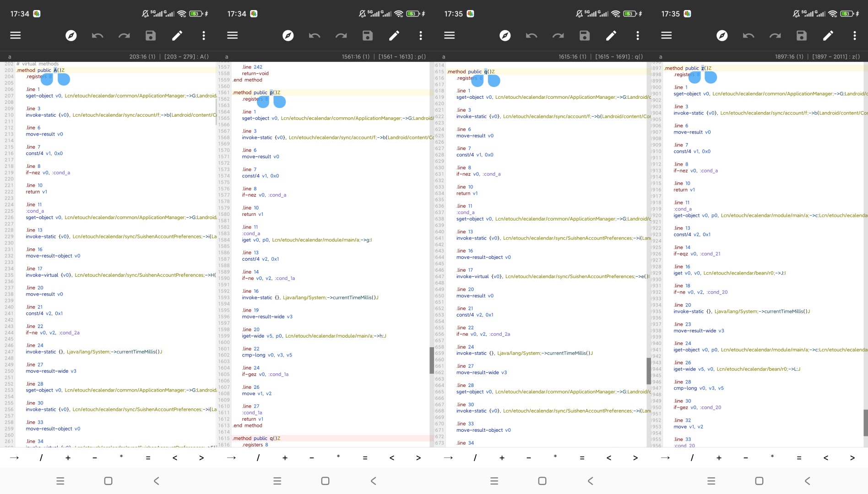Insert a less-than sign from the q()Z symbol bar

[x=609, y=457]
